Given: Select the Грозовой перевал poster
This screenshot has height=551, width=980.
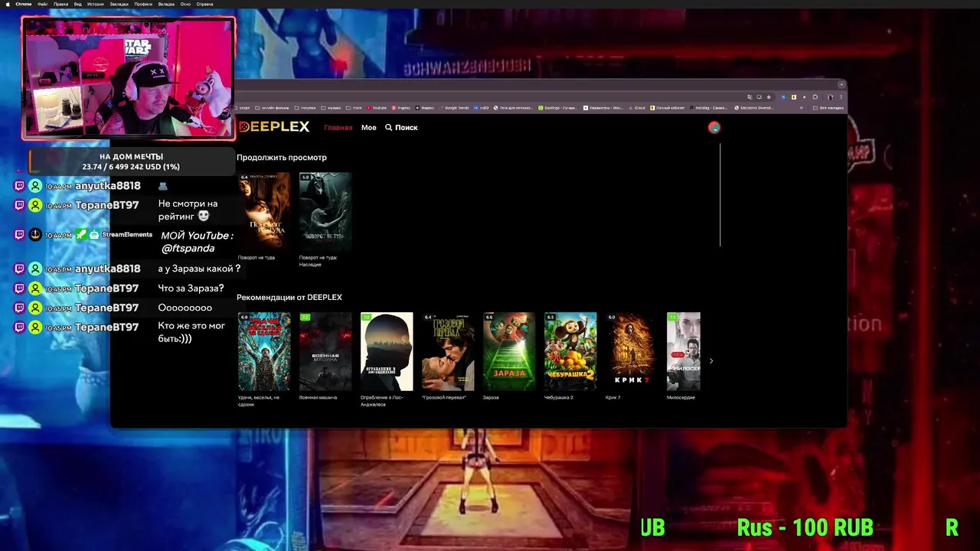Looking at the screenshot, I should click(x=448, y=351).
